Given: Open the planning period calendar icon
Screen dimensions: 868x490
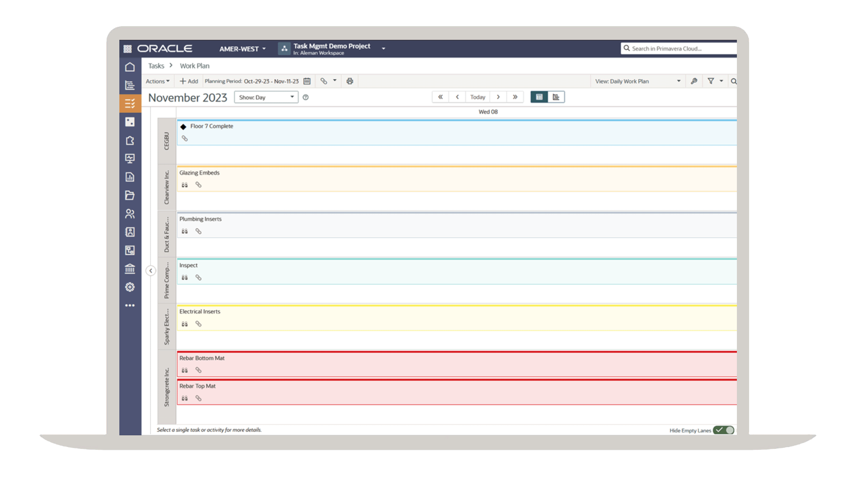Looking at the screenshot, I should [307, 81].
